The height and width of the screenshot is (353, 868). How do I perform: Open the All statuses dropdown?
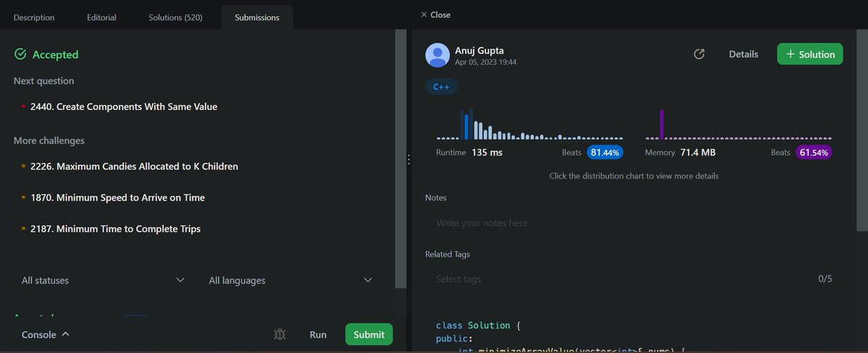click(x=103, y=280)
